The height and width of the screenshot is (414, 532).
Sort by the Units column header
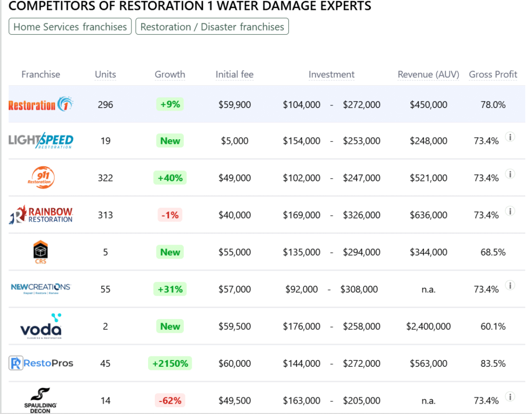click(105, 74)
